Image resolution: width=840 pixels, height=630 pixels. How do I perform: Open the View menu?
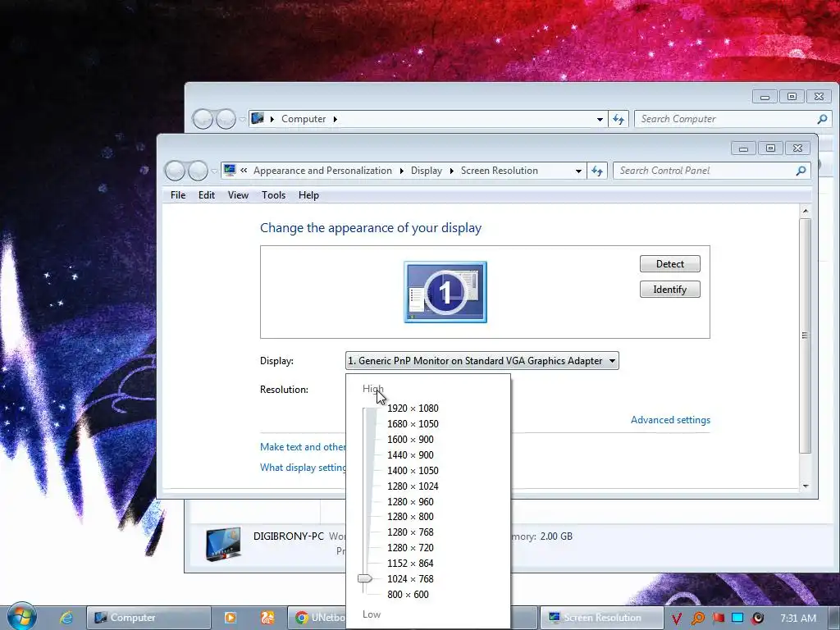pyautogui.click(x=238, y=195)
